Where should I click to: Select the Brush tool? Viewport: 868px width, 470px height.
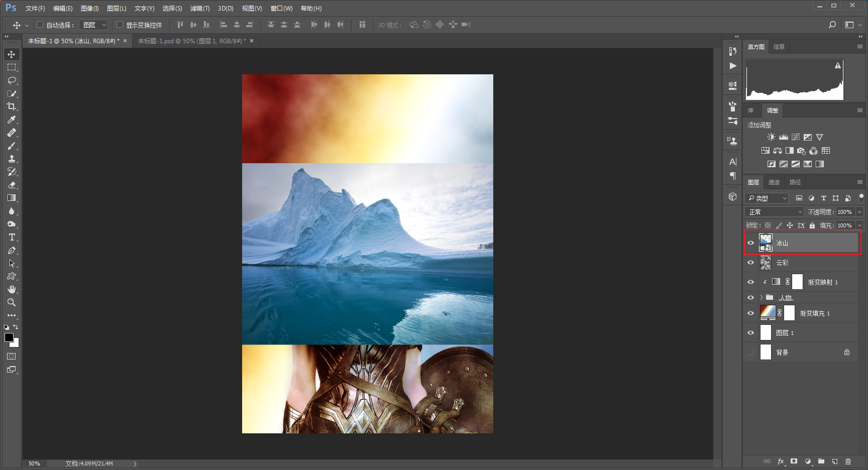(x=12, y=146)
